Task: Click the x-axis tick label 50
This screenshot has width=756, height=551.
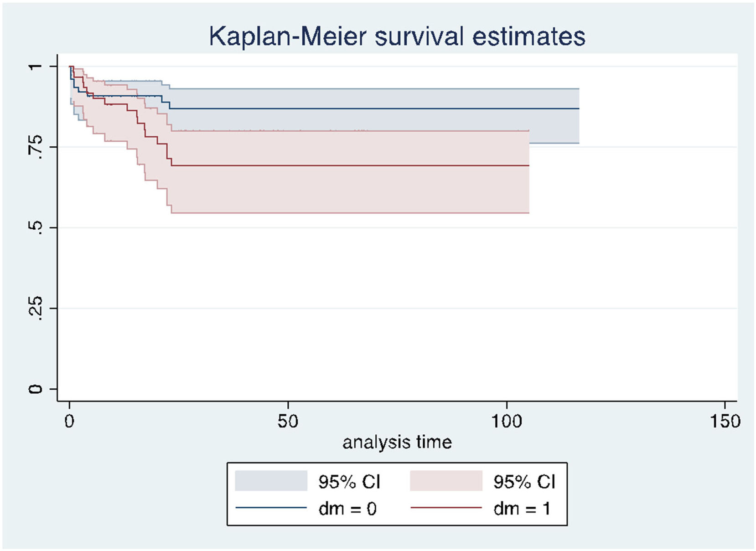Action: 288,421
